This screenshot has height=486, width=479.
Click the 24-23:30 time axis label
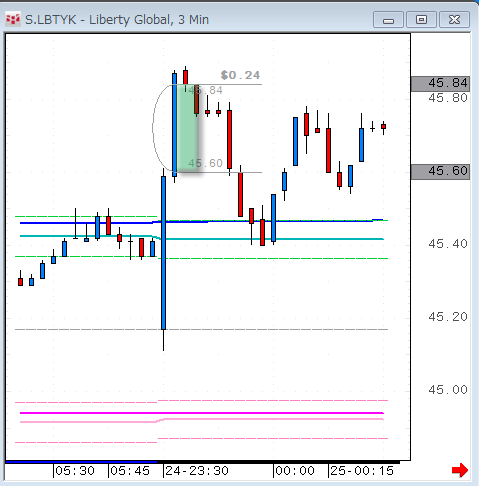coord(197,471)
